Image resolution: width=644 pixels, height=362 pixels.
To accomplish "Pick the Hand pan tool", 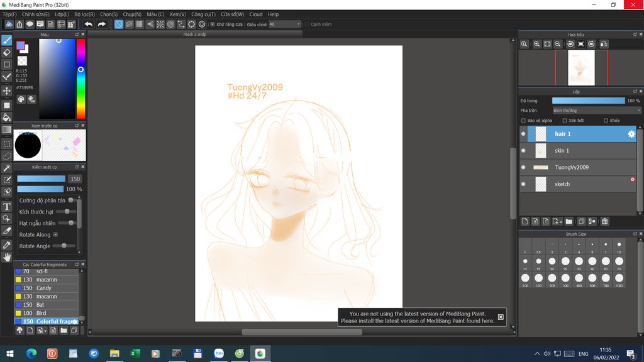I will coord(7,257).
